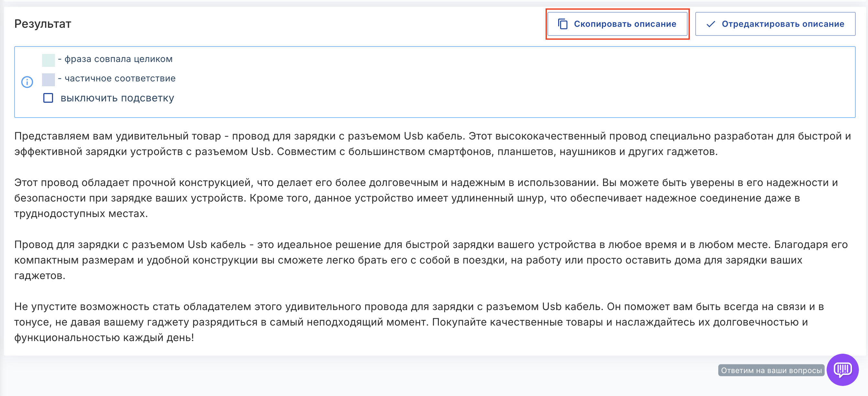Click the green full-match color swatch
868x396 pixels.
pos(48,60)
